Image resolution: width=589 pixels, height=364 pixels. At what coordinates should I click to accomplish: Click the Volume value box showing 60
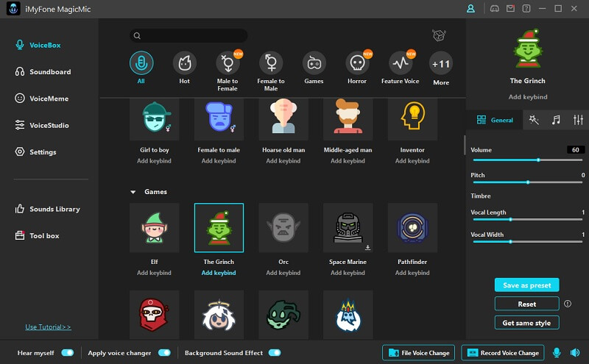coord(576,150)
